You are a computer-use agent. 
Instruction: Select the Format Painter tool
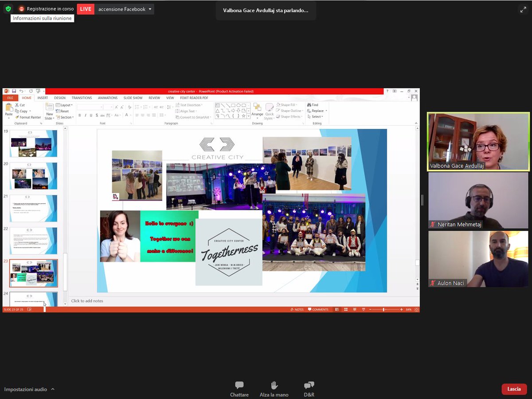(x=28, y=117)
